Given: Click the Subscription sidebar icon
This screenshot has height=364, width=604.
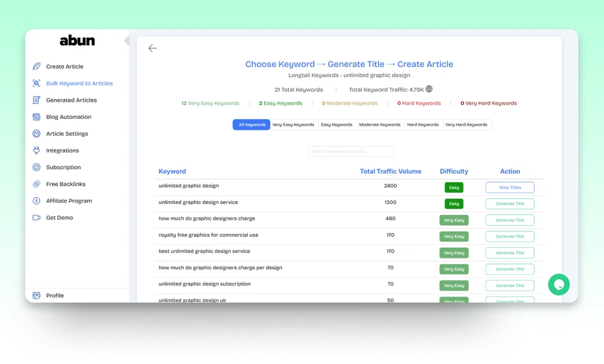Looking at the screenshot, I should (37, 167).
